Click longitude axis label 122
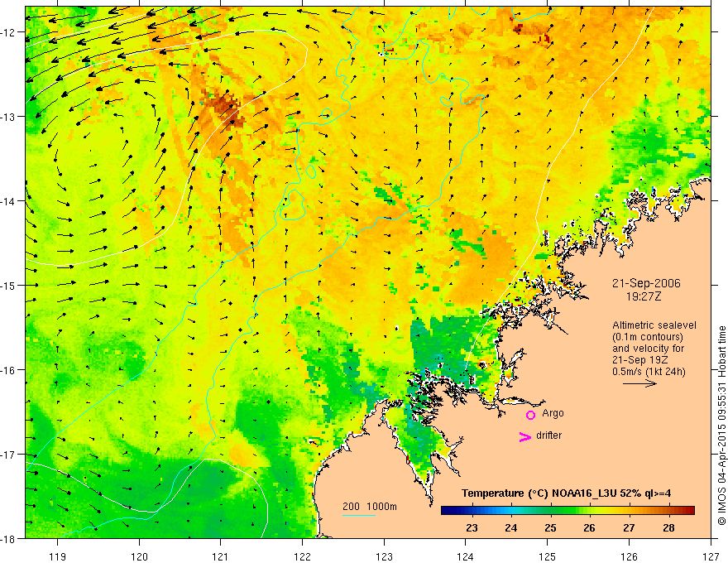The height and width of the screenshot is (563, 728). 302,556
